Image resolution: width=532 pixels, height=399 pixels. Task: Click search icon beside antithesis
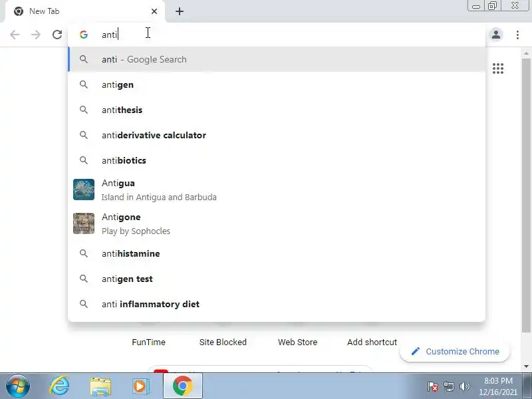click(84, 110)
